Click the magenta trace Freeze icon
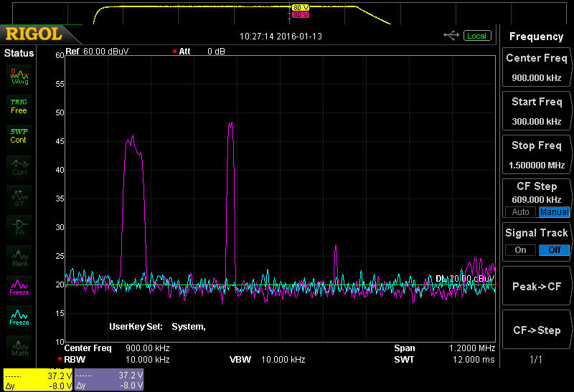This screenshot has height=392, width=574. pos(19,287)
